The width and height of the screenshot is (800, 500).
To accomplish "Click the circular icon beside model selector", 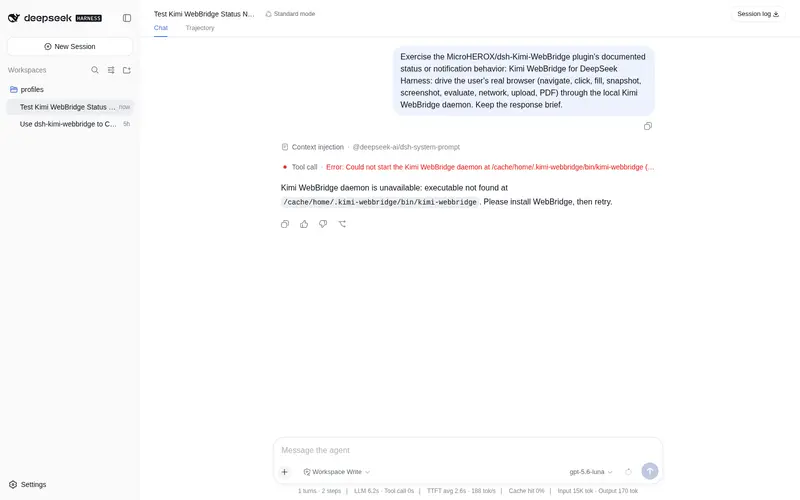I will (628, 472).
